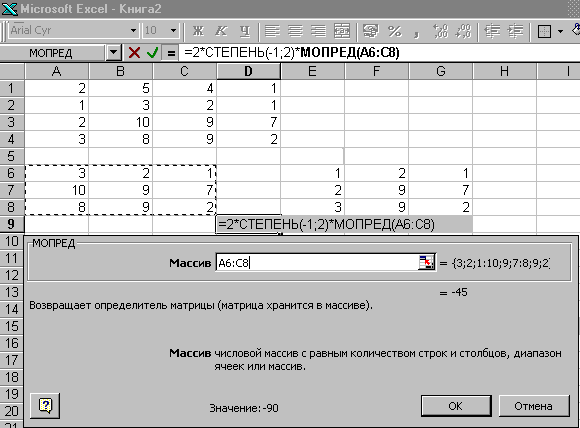Click the borders icon
580x428 pixels.
(544, 31)
